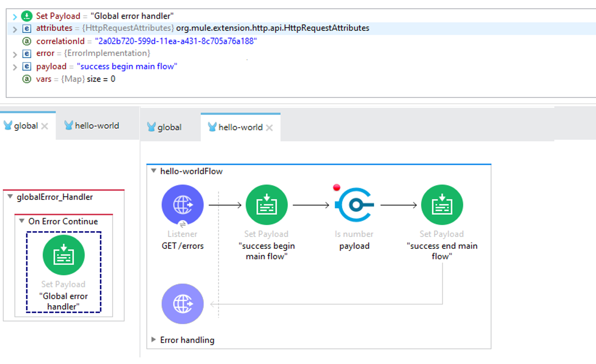
Task: Collapse the hello-worldFlow container
Action: click(154, 171)
